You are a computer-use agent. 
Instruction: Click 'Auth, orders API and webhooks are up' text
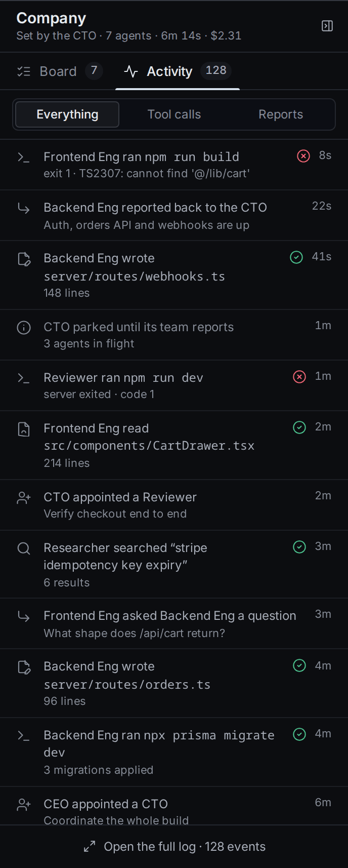point(147,225)
